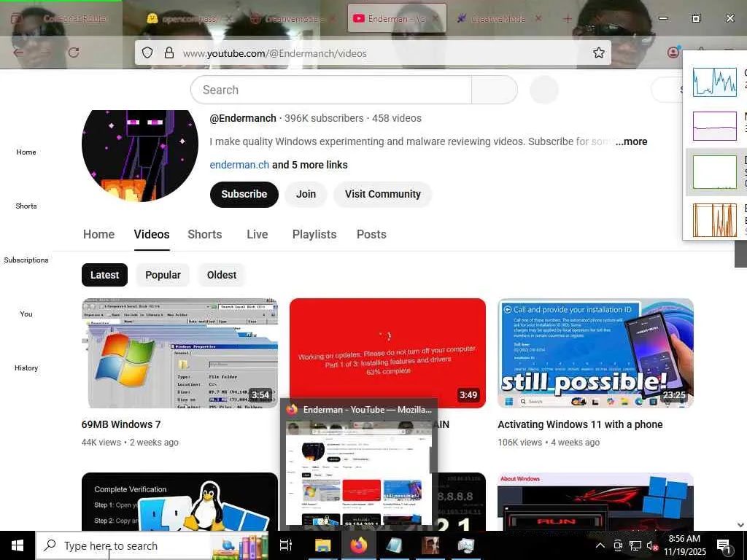The width and height of the screenshot is (747, 560).
Task: Click the round voice search button
Action: [x=543, y=90]
